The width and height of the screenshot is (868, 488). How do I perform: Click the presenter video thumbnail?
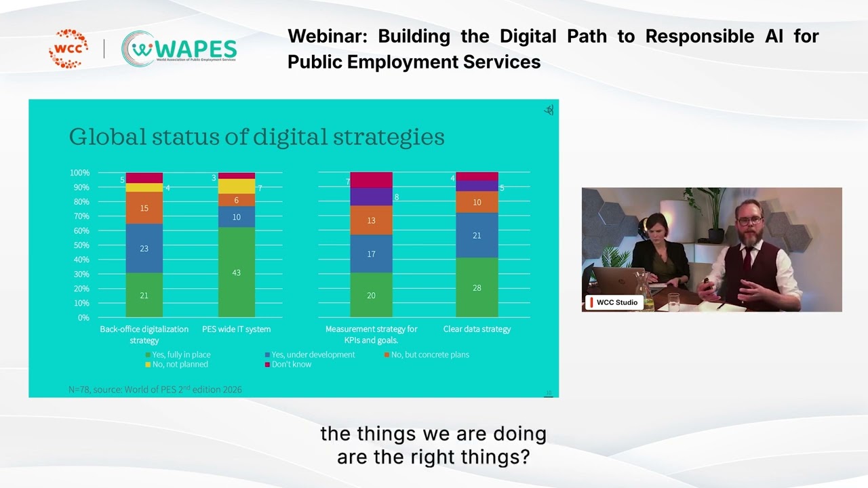711,249
